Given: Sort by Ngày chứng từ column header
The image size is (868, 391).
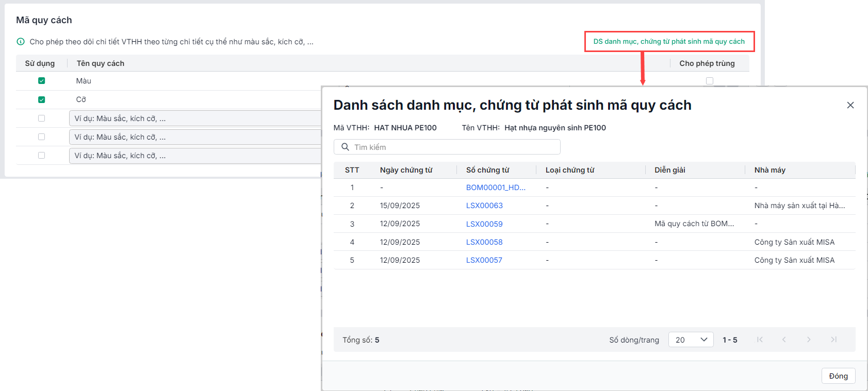Looking at the screenshot, I should [x=406, y=170].
